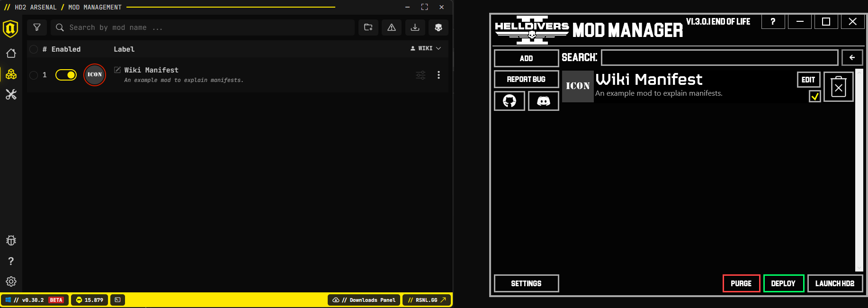Open the help question mark in Arsenal sidebar
The width and height of the screenshot is (868, 308).
(x=11, y=261)
